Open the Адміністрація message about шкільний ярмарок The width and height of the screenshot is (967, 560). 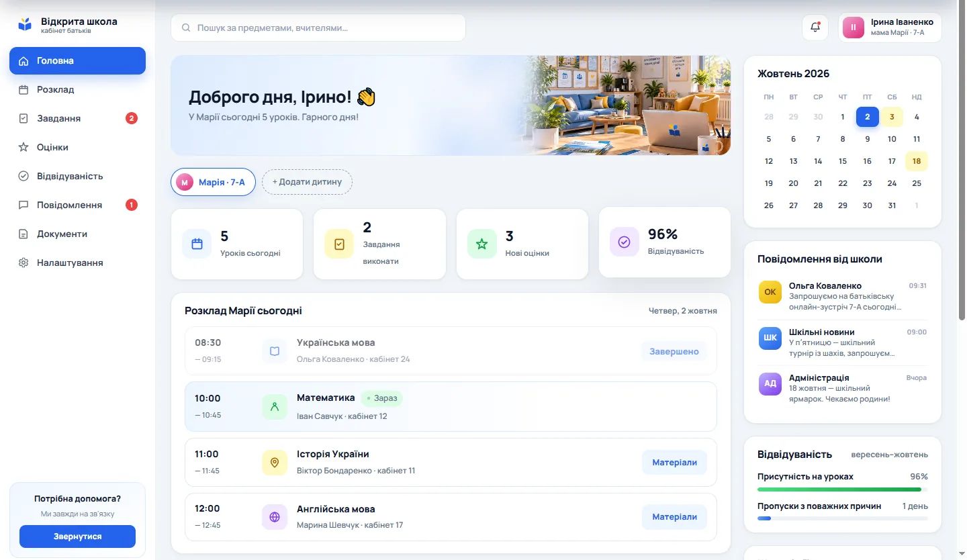842,388
